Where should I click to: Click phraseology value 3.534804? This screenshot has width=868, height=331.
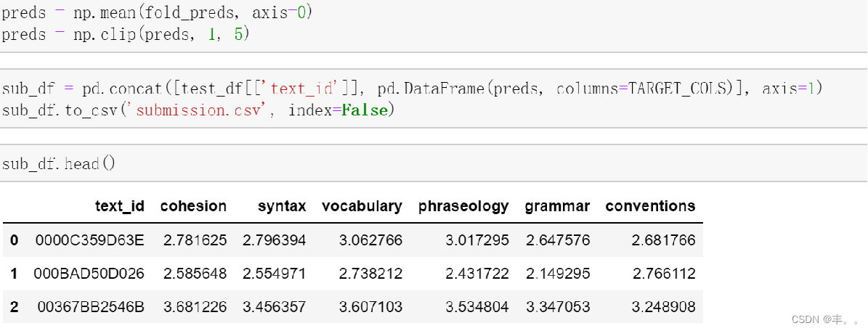(477, 306)
